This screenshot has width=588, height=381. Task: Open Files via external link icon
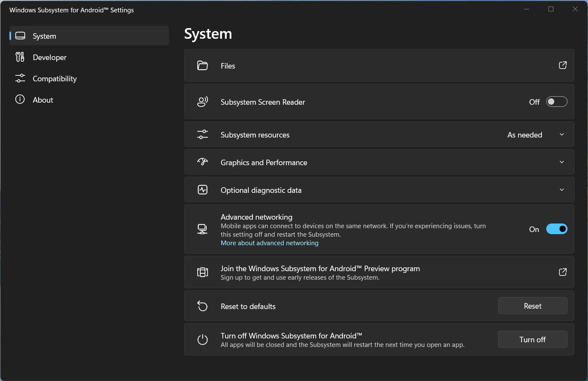click(563, 65)
